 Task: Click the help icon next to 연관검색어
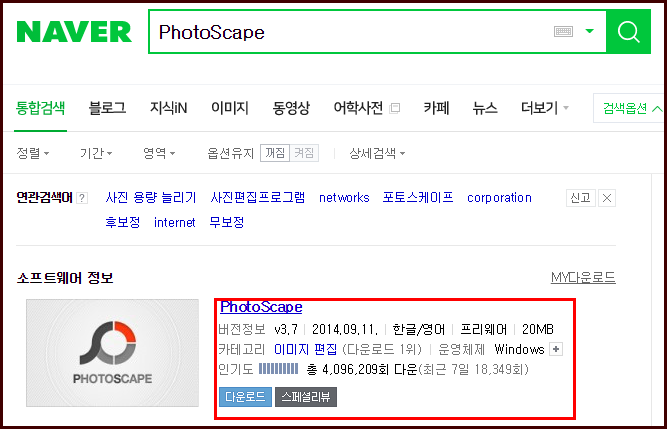pyautogui.click(x=82, y=198)
